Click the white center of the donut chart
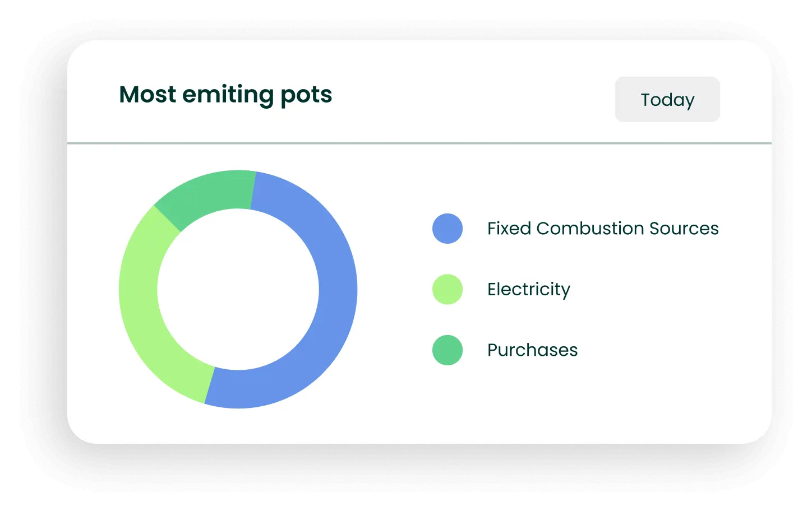812x511 pixels. [x=238, y=289]
